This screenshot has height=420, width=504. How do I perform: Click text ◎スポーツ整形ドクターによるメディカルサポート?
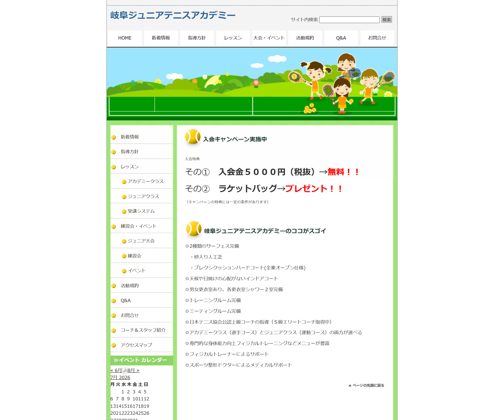239,365
